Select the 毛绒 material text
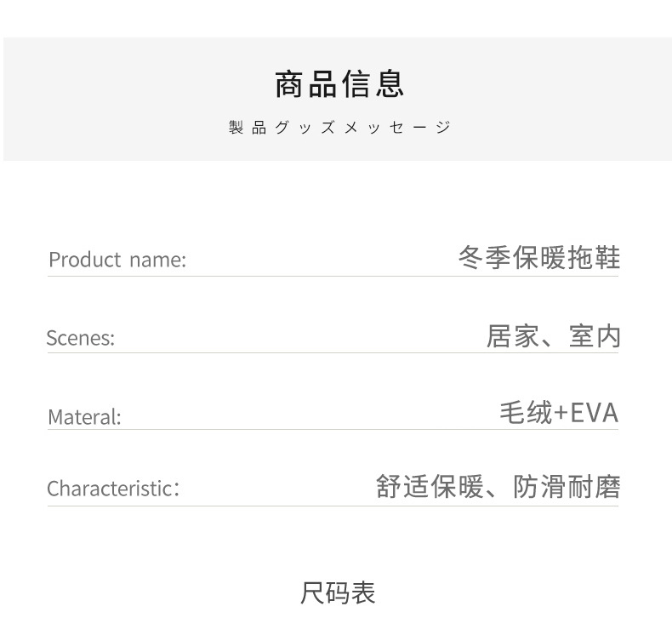This screenshot has height=635, width=672. (525, 413)
